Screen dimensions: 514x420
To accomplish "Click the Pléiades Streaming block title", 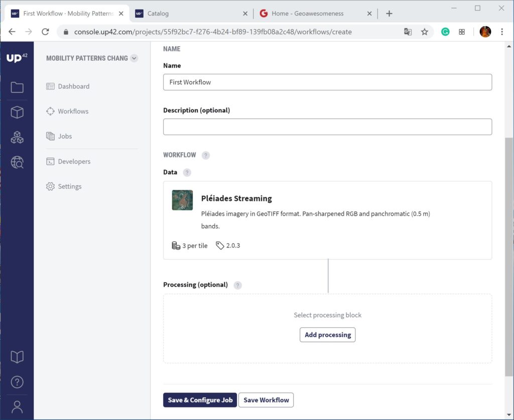I will pos(236,199).
